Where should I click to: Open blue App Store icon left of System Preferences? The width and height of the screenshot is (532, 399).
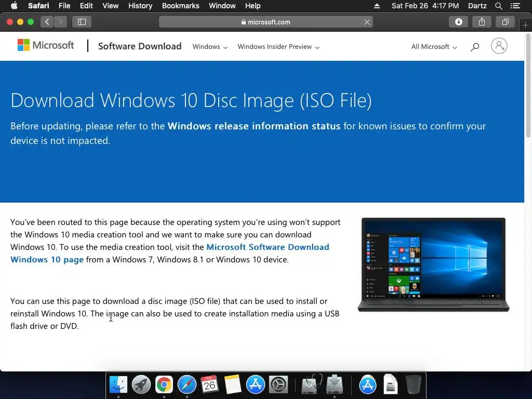pyautogui.click(x=255, y=385)
